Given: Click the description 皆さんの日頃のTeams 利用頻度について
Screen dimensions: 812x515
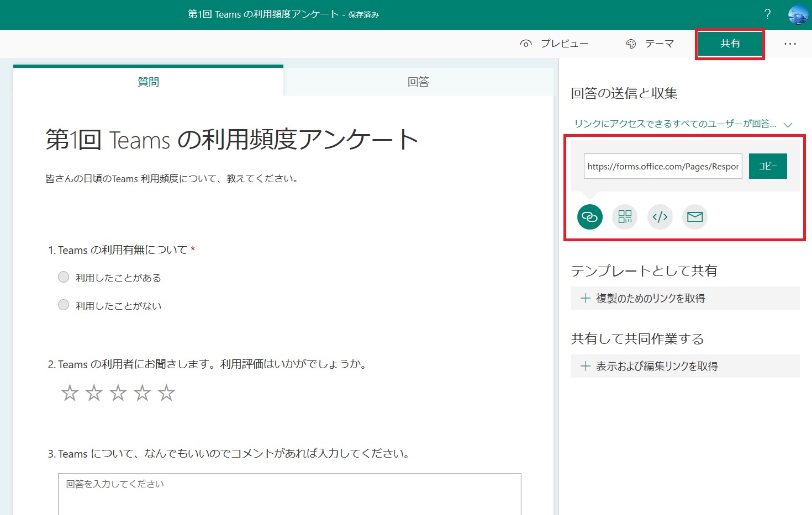Looking at the screenshot, I should coord(173,179).
